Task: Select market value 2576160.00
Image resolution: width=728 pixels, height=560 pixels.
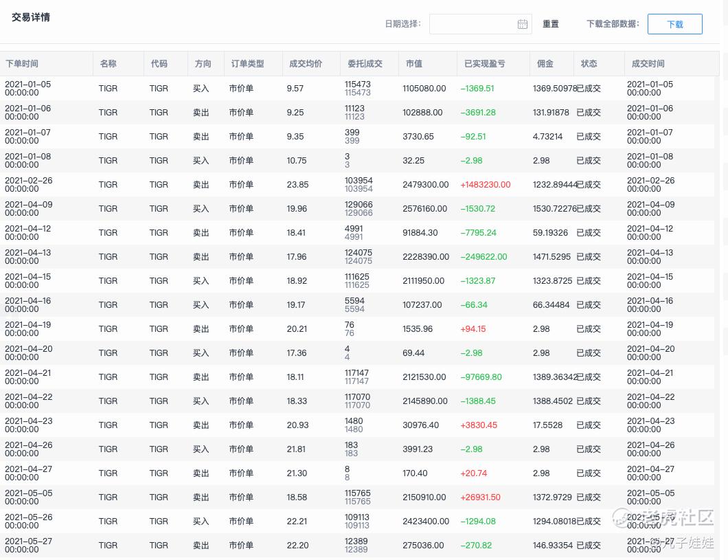Action: click(425, 209)
